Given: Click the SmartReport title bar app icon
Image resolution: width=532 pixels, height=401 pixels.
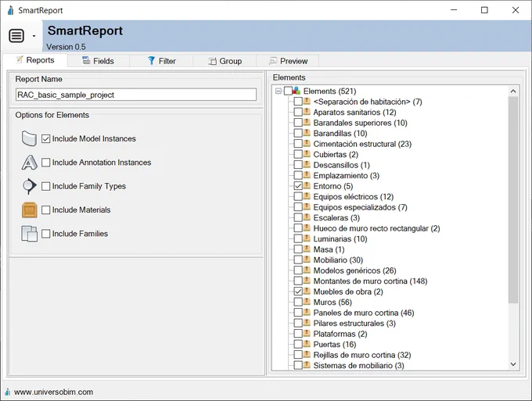Looking at the screenshot, I should coord(10,10).
